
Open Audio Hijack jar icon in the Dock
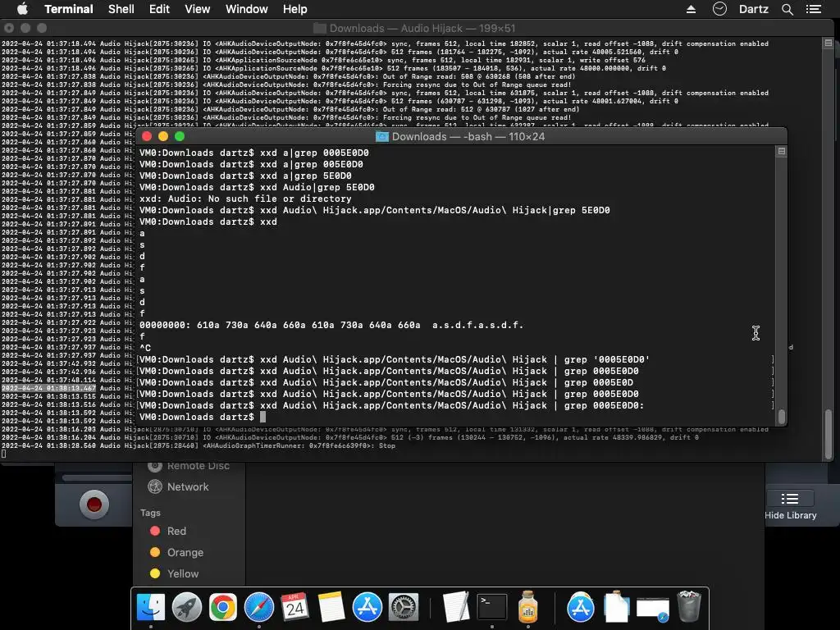(x=527, y=607)
